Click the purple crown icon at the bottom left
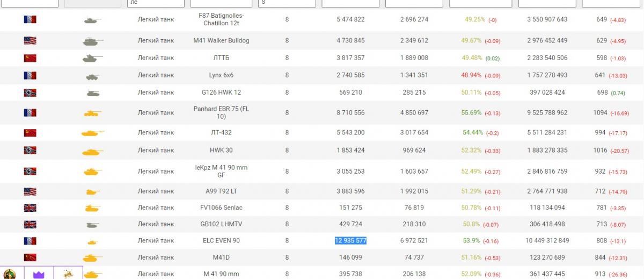Image resolution: width=644 pixels, height=279 pixels. [x=39, y=274]
